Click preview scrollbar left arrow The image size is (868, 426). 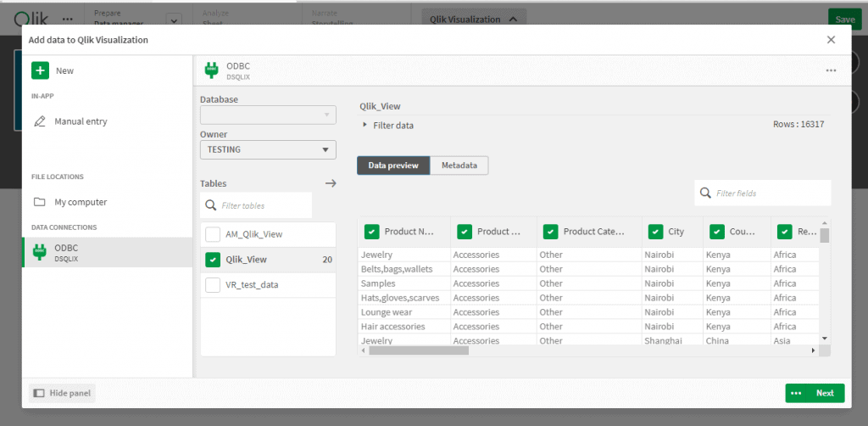363,350
